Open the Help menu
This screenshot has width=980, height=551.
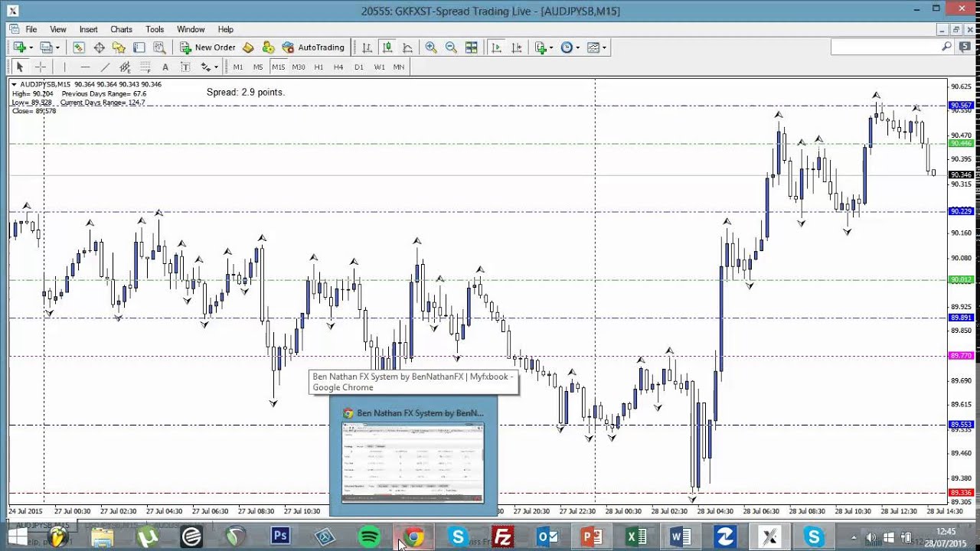click(226, 29)
